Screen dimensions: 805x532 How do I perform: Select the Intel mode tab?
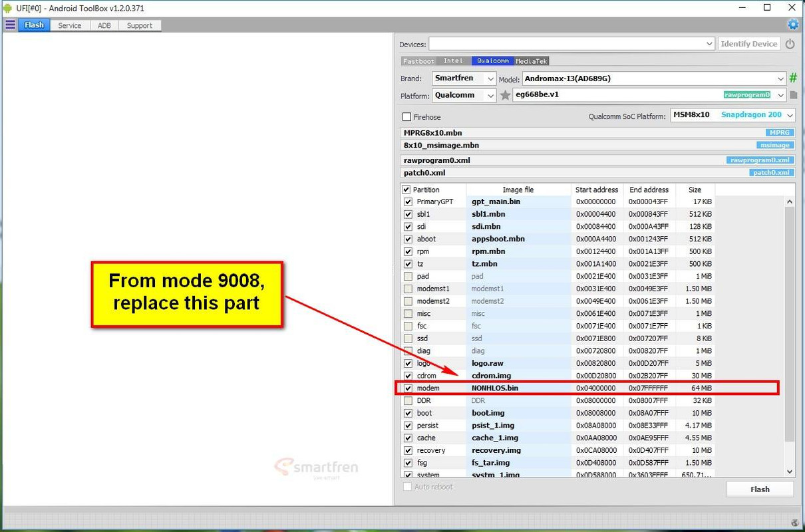click(453, 61)
